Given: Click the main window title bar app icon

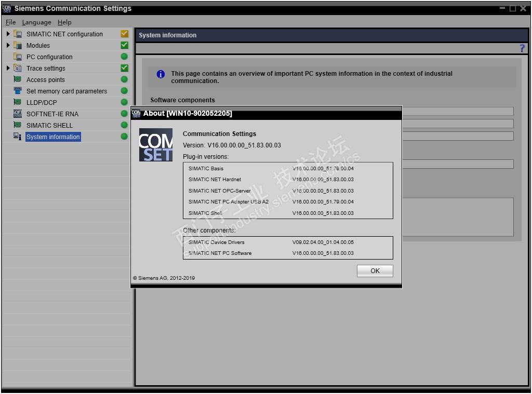Looking at the screenshot, I should [7, 8].
